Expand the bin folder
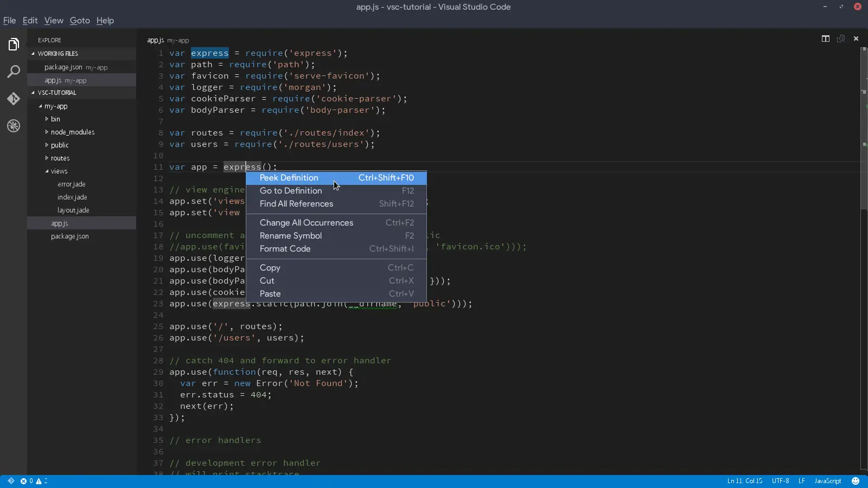Viewport: 868px width, 488px height. tap(47, 119)
